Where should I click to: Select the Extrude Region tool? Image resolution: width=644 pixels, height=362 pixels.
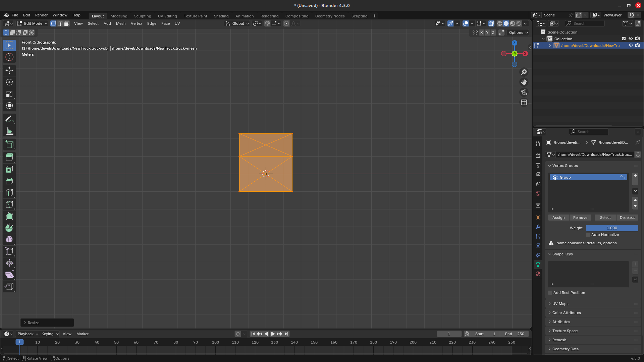tap(9, 157)
